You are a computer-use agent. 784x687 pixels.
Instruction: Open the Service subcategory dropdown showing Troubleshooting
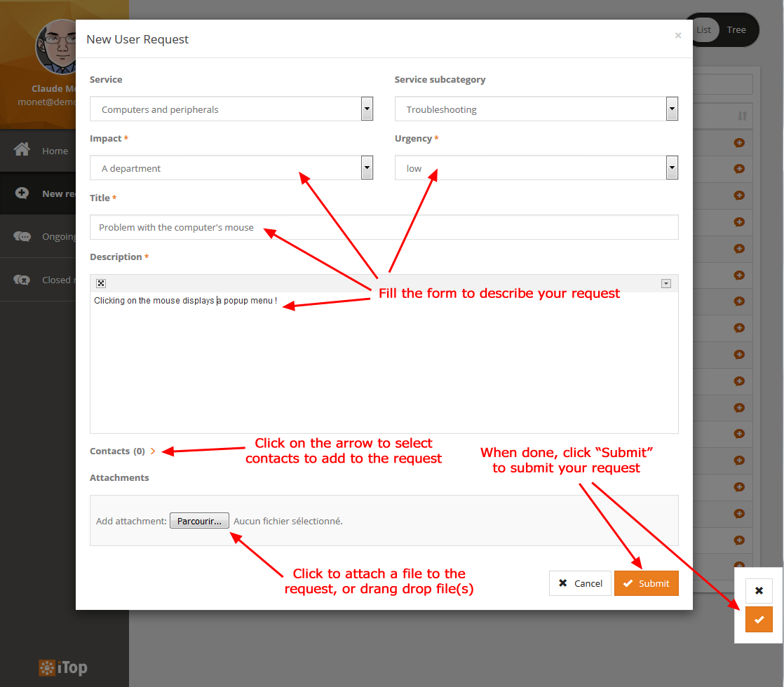(671, 109)
